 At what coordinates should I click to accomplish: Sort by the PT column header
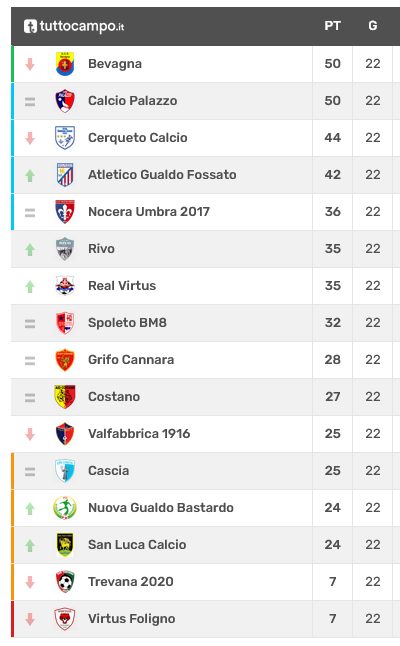(332, 26)
